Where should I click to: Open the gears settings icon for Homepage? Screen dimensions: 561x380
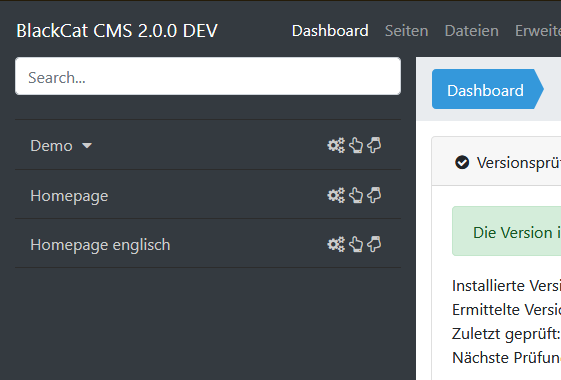[336, 195]
